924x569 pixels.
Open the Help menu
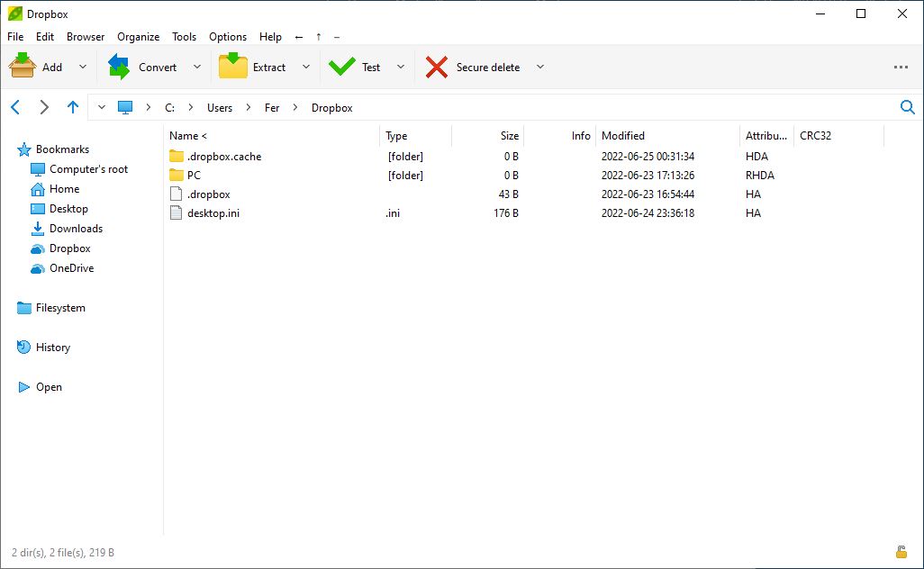[270, 37]
